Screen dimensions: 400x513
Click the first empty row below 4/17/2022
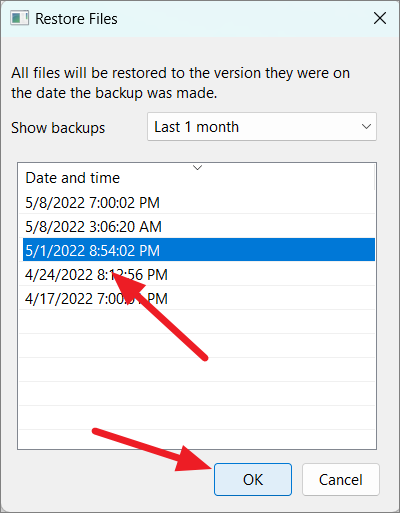coord(197,322)
